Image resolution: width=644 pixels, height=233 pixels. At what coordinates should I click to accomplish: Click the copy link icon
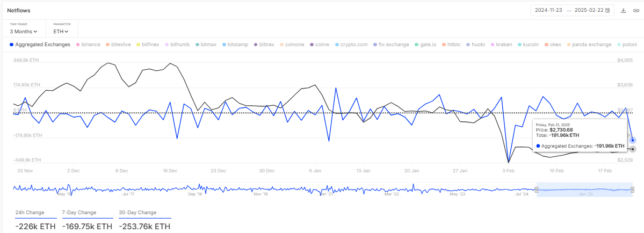click(x=636, y=10)
